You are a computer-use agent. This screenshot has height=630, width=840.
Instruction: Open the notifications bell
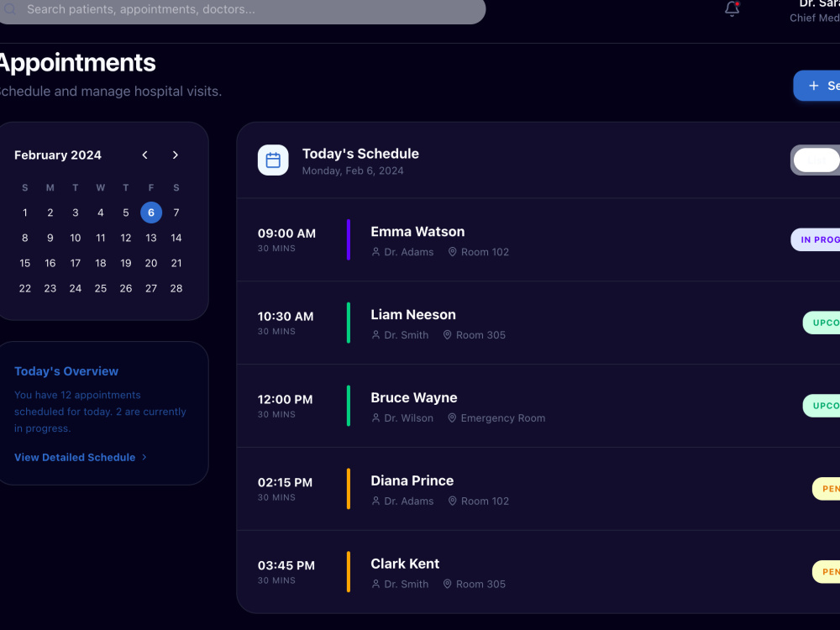coord(732,8)
